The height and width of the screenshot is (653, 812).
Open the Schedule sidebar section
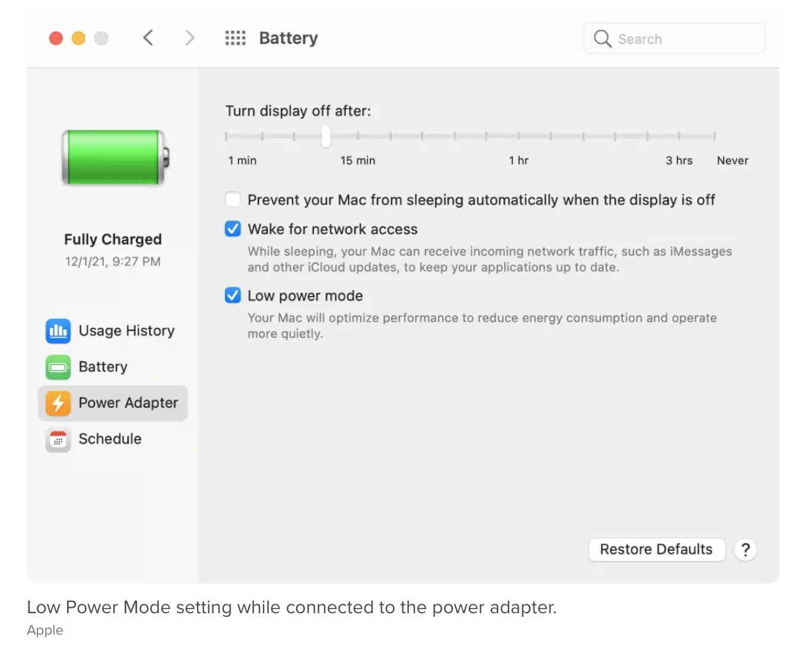point(110,439)
